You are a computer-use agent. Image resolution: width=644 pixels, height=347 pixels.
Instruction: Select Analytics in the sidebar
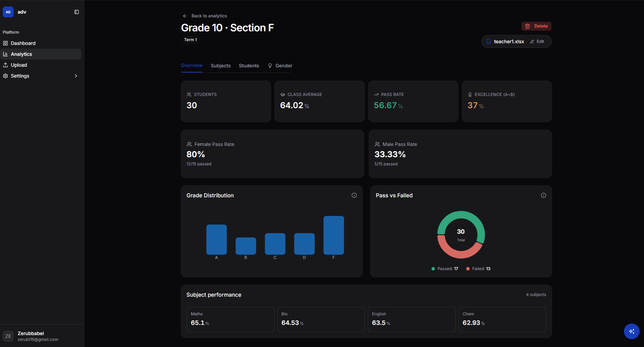[x=41, y=54]
